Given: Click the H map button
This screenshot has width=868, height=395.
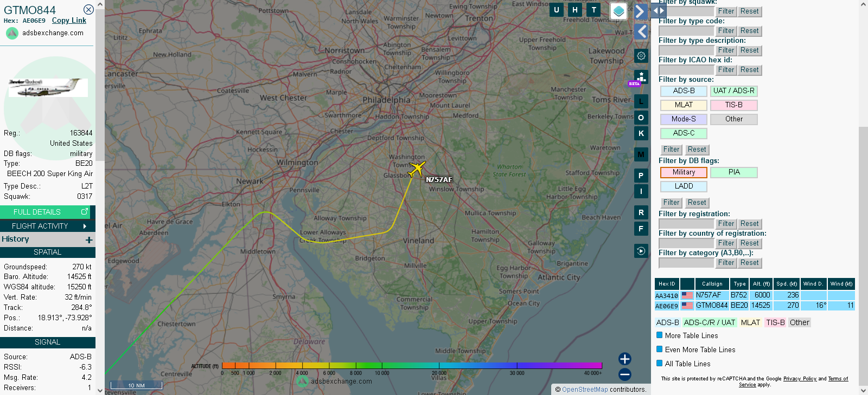Looking at the screenshot, I should click(x=575, y=10).
